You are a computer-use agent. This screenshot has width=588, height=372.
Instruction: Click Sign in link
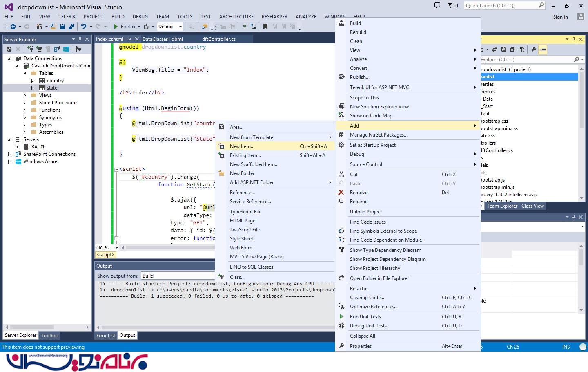click(x=560, y=17)
